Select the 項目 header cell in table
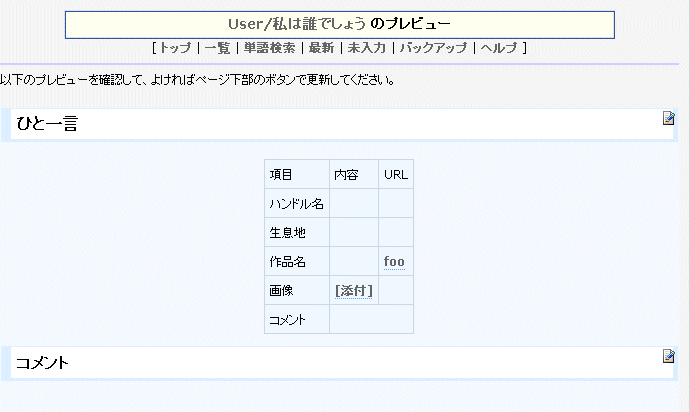Viewport: 690px width, 412px height. (281, 175)
